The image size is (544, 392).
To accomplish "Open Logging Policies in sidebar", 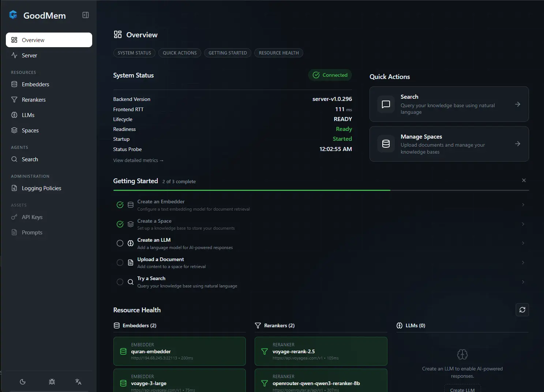I will pyautogui.click(x=49, y=188).
